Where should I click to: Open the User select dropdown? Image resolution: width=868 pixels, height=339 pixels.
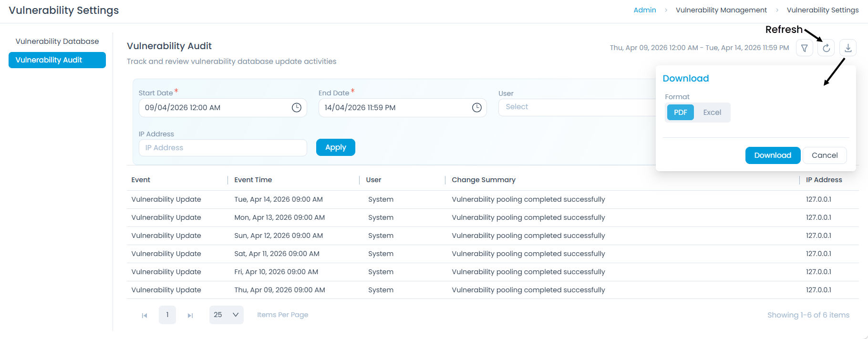pos(577,107)
